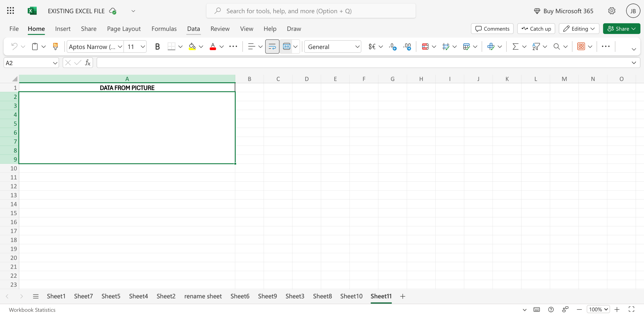
Task: Open the settings gear
Action: click(x=612, y=11)
